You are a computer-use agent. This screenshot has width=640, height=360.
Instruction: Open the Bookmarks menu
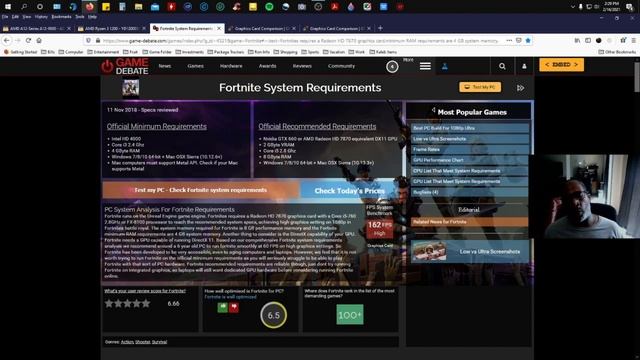[61, 17]
